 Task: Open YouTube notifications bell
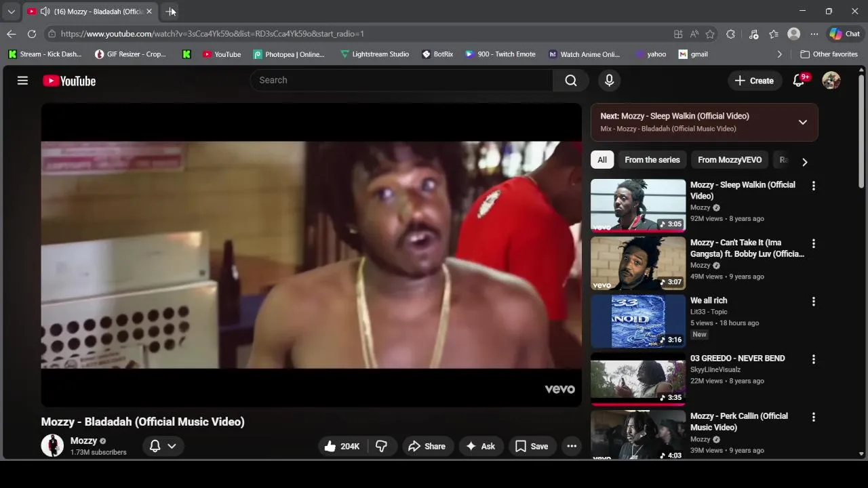[x=799, y=81]
